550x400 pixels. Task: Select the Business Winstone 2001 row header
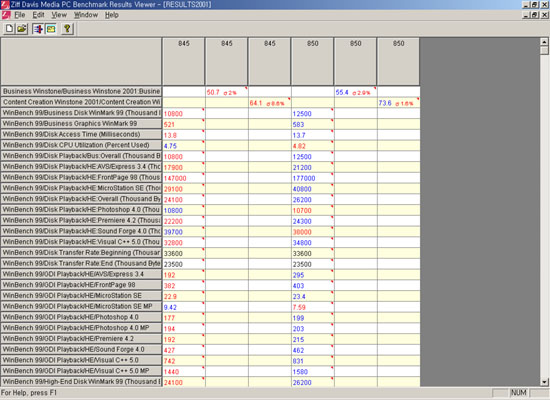pos(81,91)
